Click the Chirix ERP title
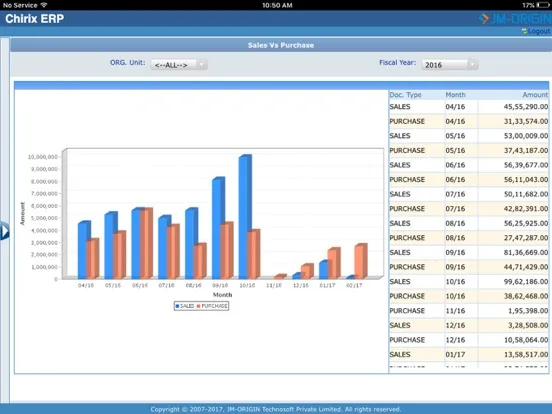 pyautogui.click(x=34, y=18)
